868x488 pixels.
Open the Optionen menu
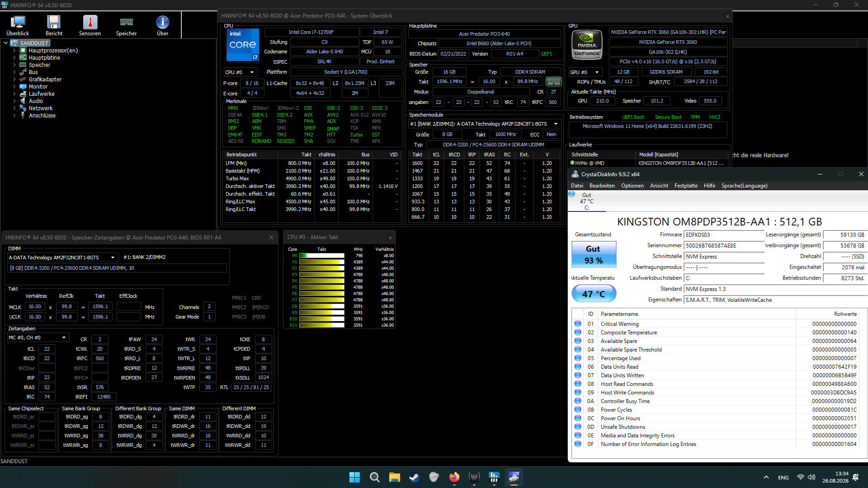632,186
